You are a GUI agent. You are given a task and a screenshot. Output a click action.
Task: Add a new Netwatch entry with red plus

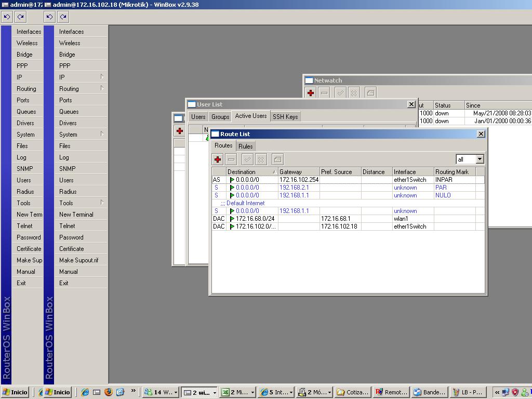tap(311, 93)
